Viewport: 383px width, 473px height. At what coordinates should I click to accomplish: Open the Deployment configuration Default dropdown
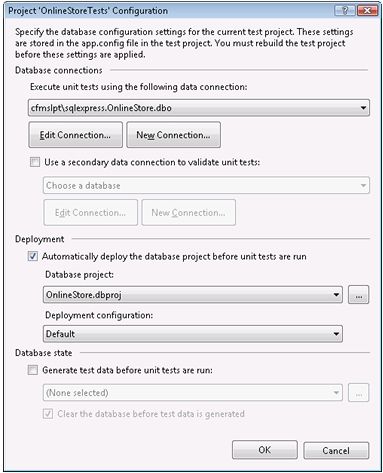pos(193,334)
